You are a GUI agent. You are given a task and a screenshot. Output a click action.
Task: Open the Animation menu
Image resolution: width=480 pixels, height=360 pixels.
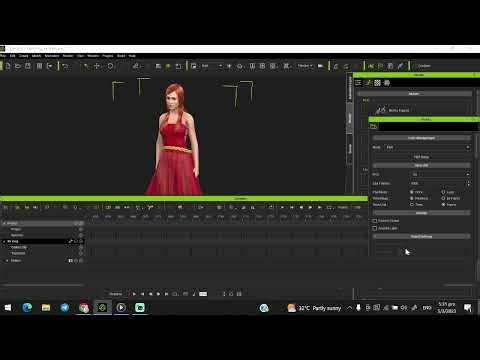tap(52, 56)
